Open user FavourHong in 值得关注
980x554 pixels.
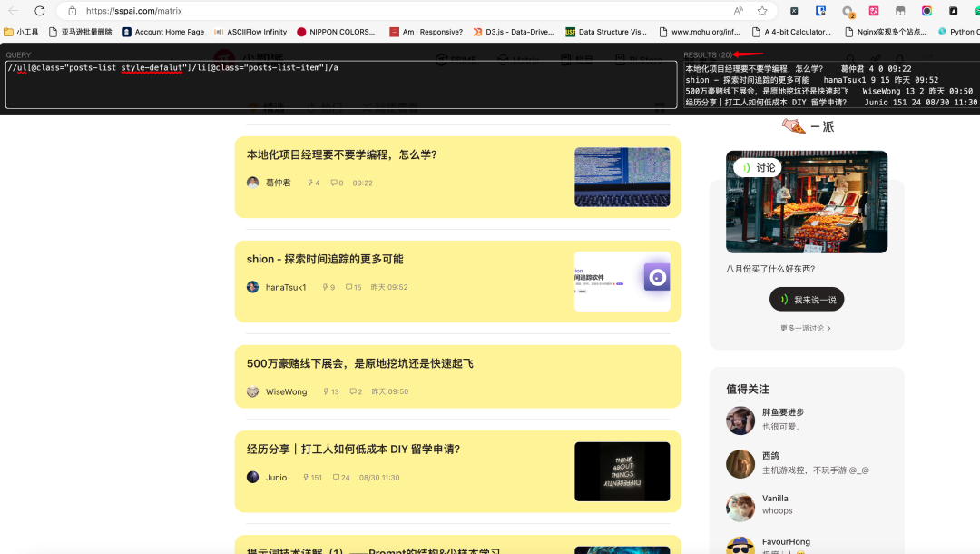click(786, 541)
